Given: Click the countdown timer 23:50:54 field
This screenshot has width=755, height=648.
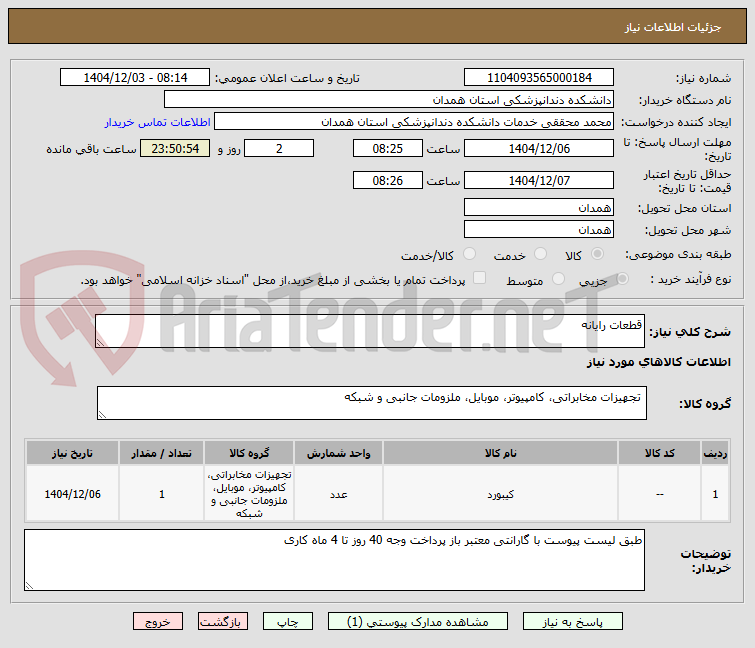Looking at the screenshot, I should point(175,148).
